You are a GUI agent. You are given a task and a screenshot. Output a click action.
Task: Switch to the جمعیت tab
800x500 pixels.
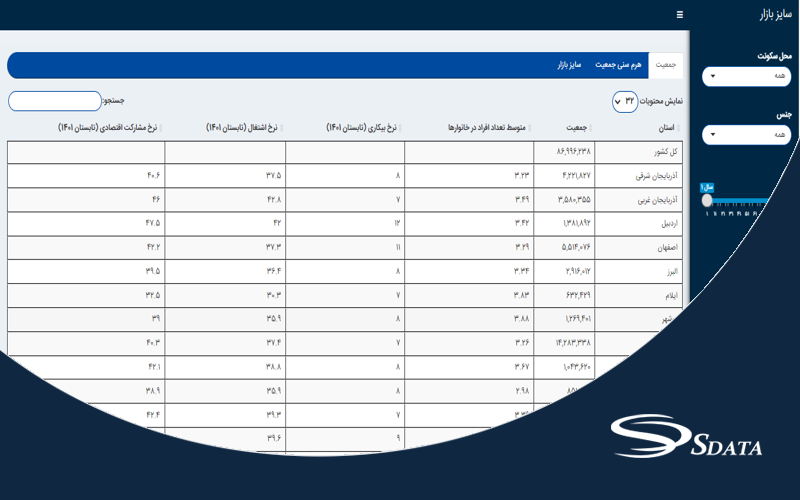point(665,65)
